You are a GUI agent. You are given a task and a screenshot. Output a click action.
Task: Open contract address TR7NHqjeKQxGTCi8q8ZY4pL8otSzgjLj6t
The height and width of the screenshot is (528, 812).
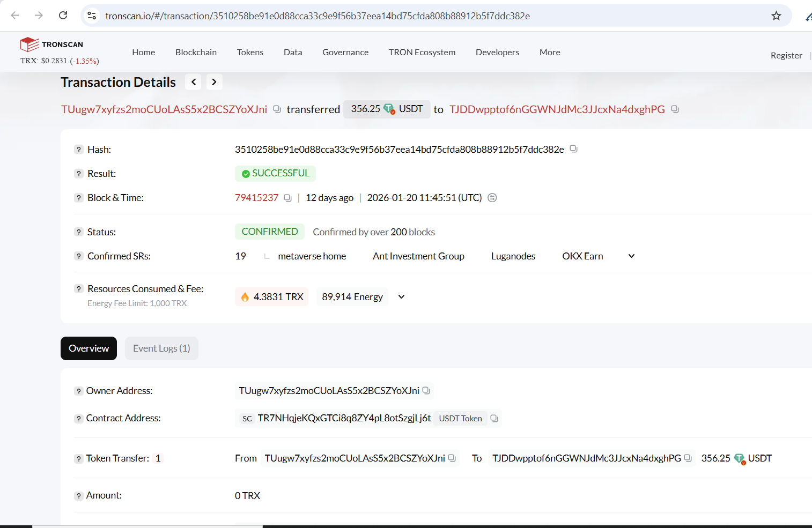pos(344,418)
